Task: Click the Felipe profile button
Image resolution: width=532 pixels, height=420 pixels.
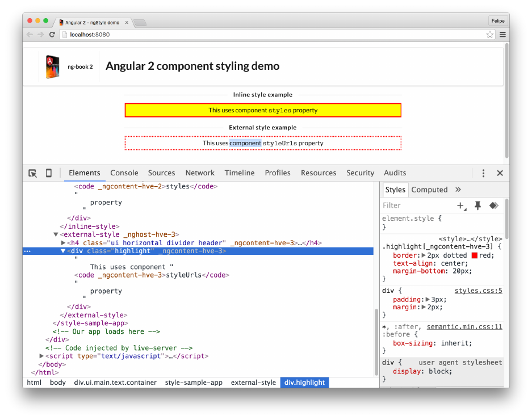Action: (498, 21)
